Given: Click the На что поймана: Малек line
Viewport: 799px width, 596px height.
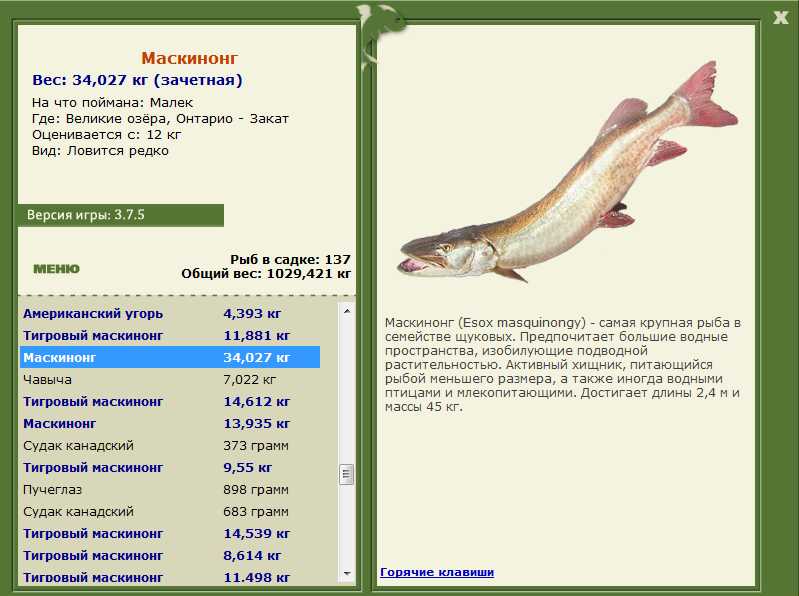Looking at the screenshot, I should (112, 102).
